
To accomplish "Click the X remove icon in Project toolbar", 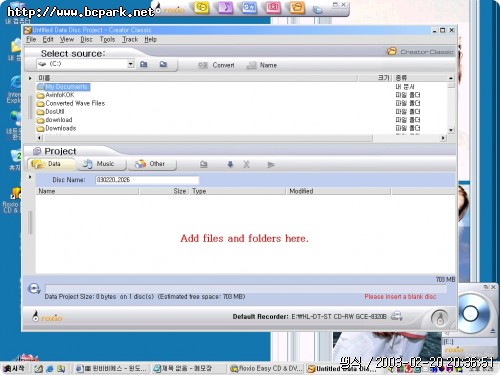I will pyautogui.click(x=246, y=164).
